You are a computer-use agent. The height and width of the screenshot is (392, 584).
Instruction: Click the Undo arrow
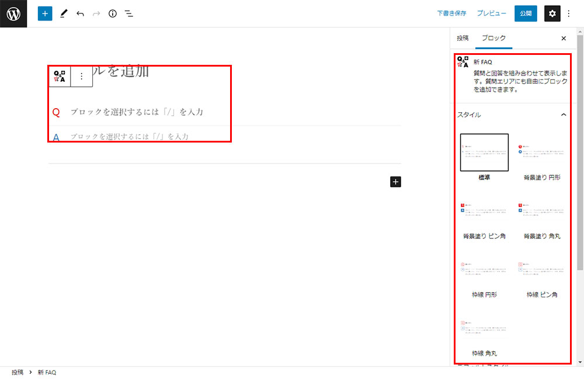click(80, 13)
